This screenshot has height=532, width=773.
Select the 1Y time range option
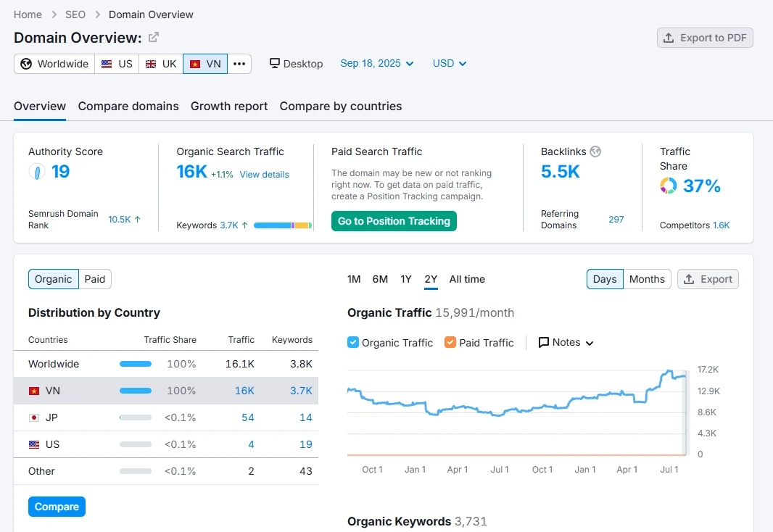point(406,279)
